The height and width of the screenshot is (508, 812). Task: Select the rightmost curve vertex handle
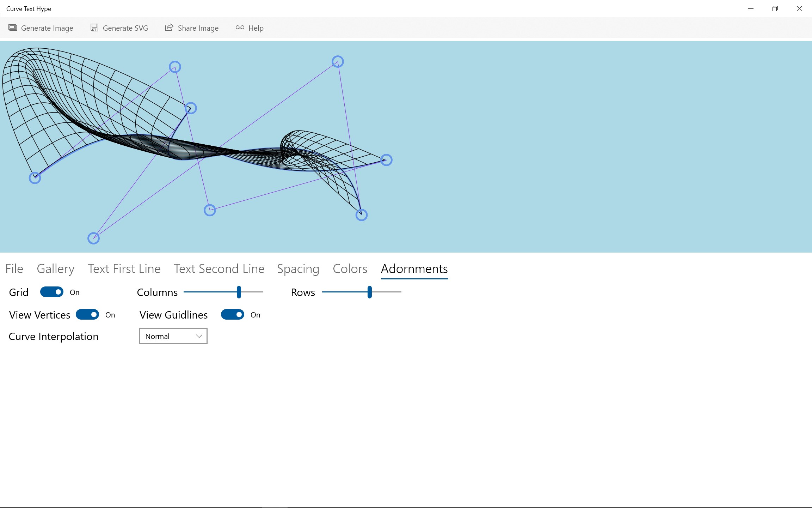coord(386,160)
